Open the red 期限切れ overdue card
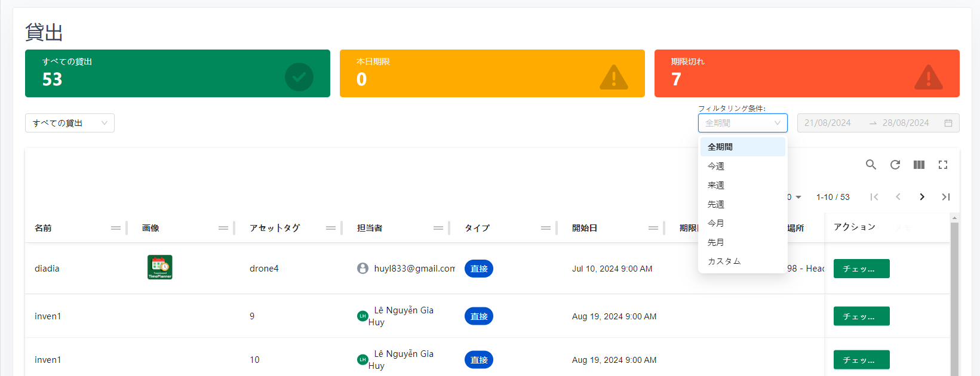 [x=806, y=73]
